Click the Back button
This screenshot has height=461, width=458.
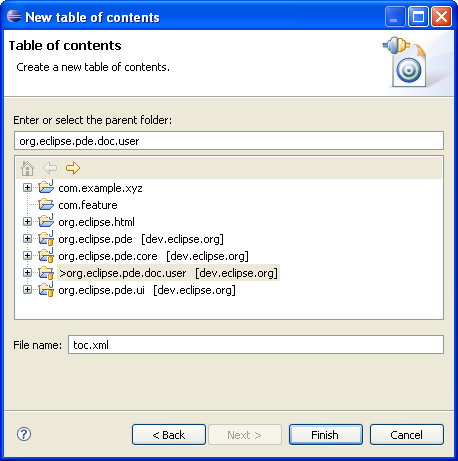(x=169, y=435)
